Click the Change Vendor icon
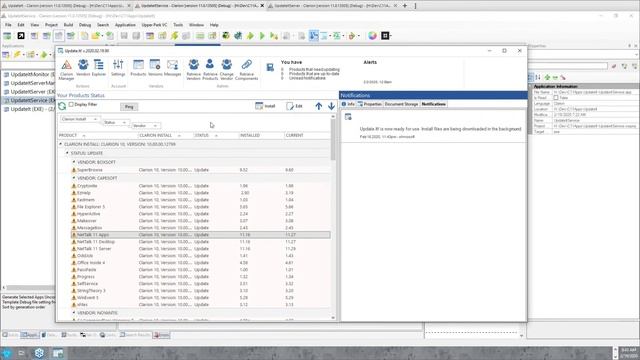 point(227,69)
